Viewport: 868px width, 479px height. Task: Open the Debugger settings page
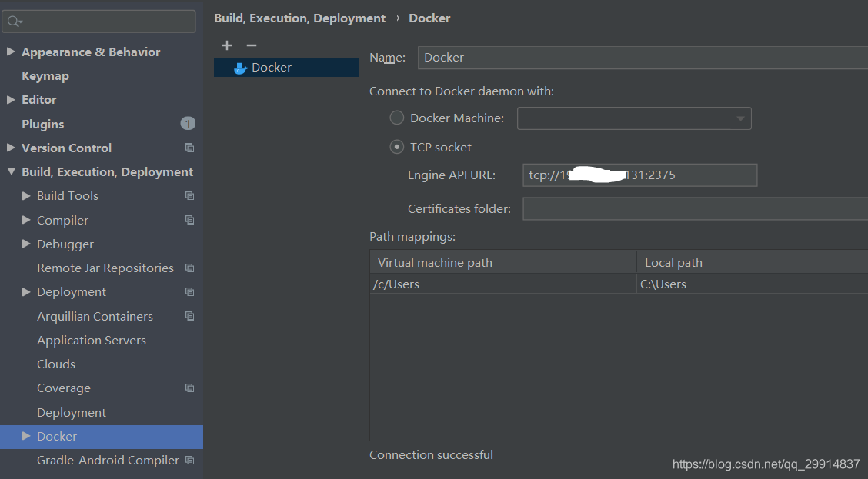point(65,244)
